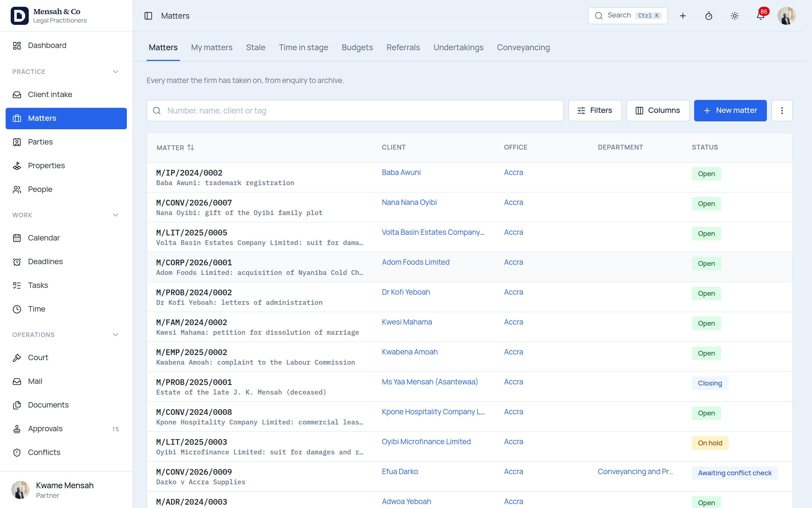Switch to the My matters tab
Image resolution: width=812 pixels, height=508 pixels.
pos(211,47)
